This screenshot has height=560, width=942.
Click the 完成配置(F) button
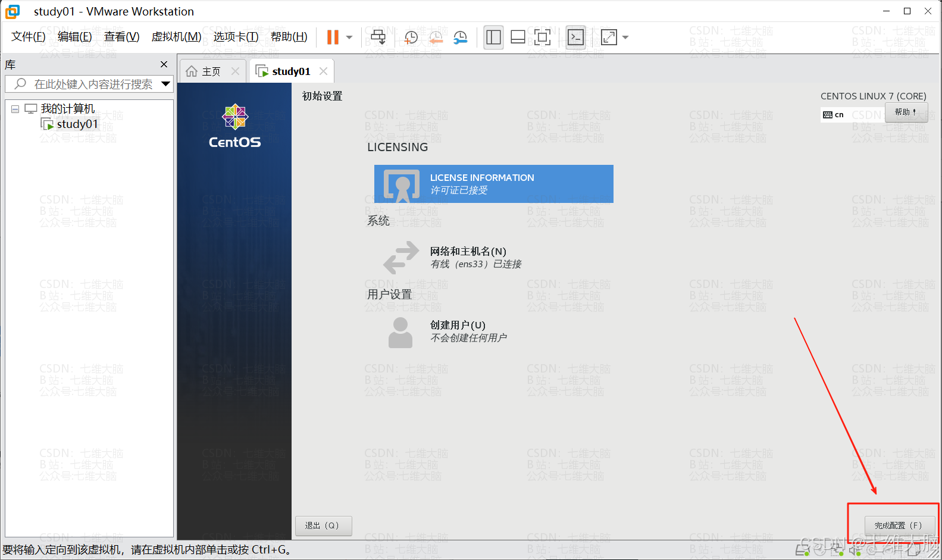[899, 525]
